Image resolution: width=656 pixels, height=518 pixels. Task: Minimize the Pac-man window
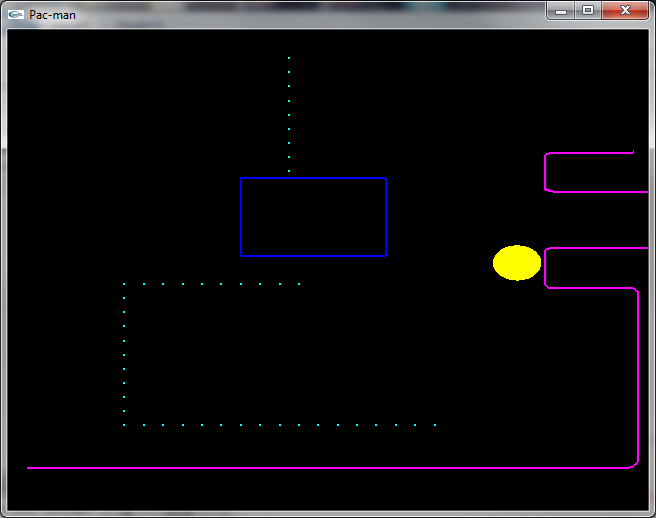pyautogui.click(x=561, y=10)
